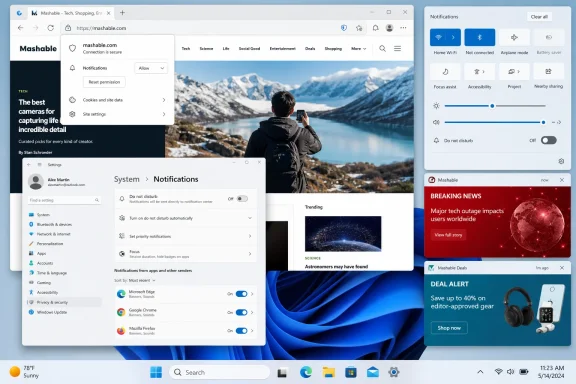This screenshot has height=384, width=576.
Task: Toggle the Bluetooth quick setting tile
Action: coord(479,37)
